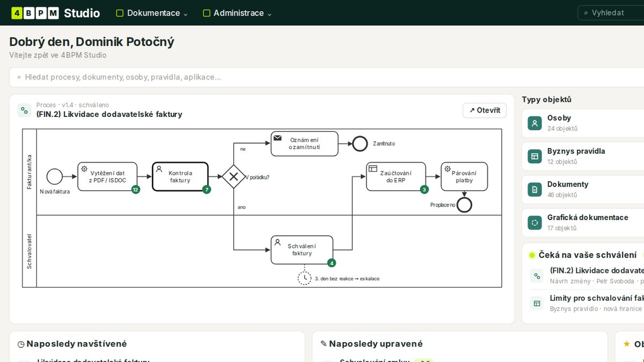Viewport: 644px width, 362px height.
Task: Select the timer escalation event under Schválení faktury
Action: (x=304, y=278)
